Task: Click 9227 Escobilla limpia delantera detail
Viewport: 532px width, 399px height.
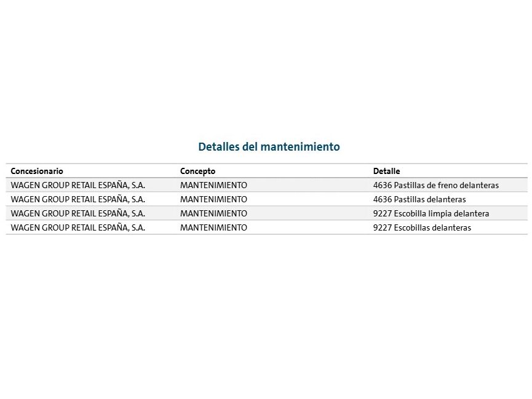Action: coord(431,213)
